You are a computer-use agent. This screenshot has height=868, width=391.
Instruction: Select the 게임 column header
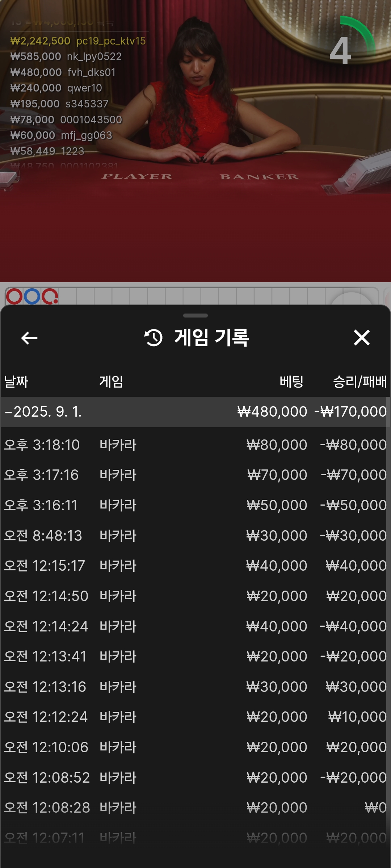111,382
